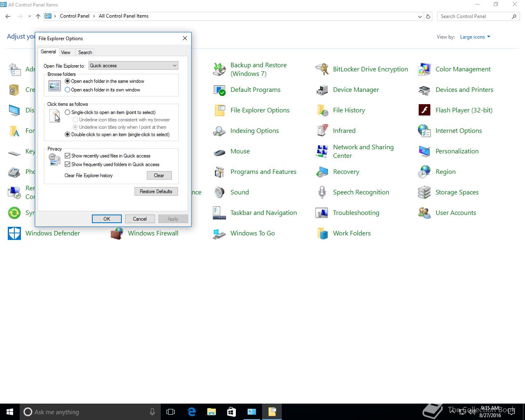The width and height of the screenshot is (525, 420).
Task: Open the Recovery icon
Action: pos(322,172)
